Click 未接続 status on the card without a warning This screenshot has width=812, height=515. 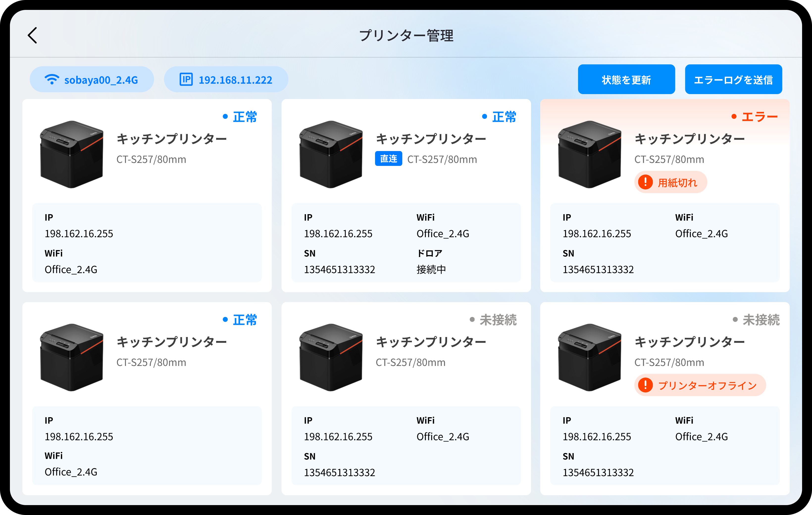pyautogui.click(x=498, y=320)
